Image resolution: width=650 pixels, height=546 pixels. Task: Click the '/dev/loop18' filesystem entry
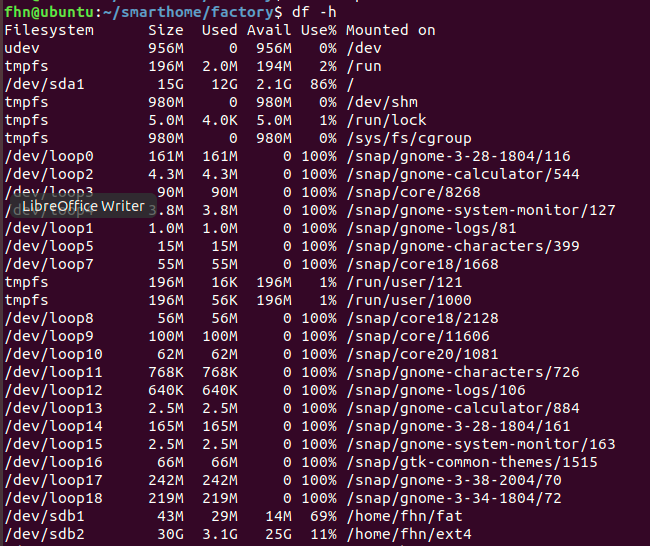(x=53, y=499)
